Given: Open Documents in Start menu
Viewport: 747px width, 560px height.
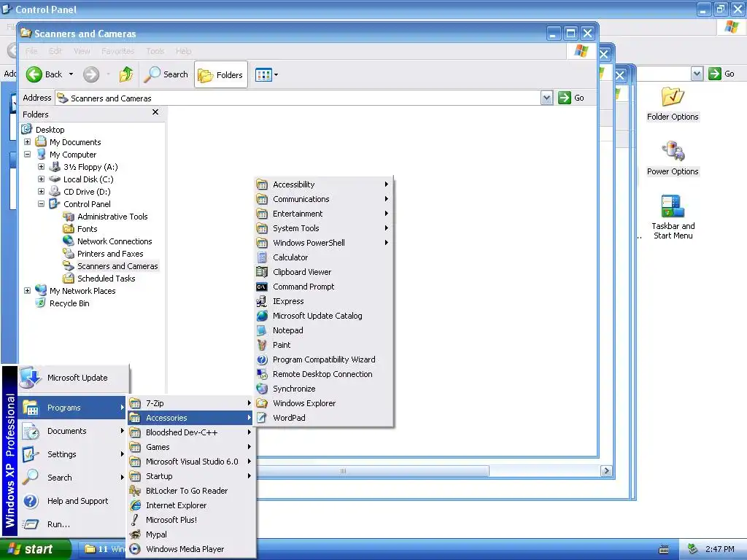Looking at the screenshot, I should pos(72,431).
